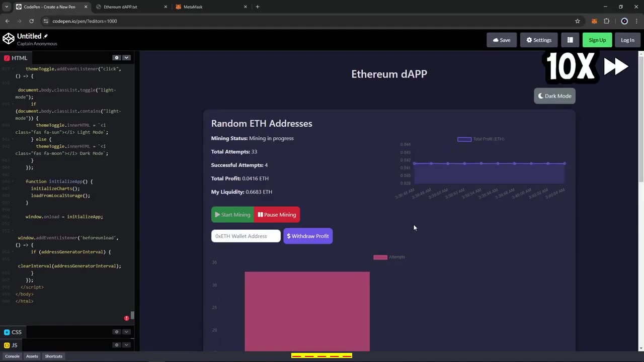
Task: Edit pen title with pencil icon
Action: click(x=45, y=36)
